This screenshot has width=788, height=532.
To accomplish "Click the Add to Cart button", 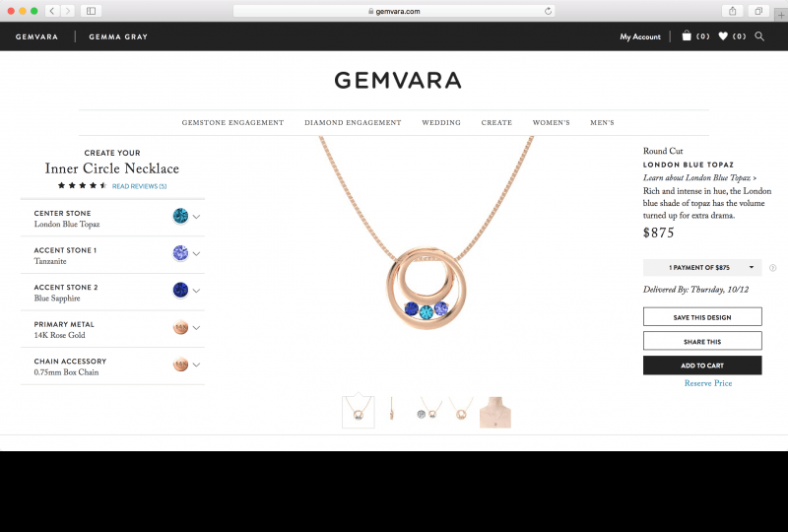I will [x=702, y=366].
